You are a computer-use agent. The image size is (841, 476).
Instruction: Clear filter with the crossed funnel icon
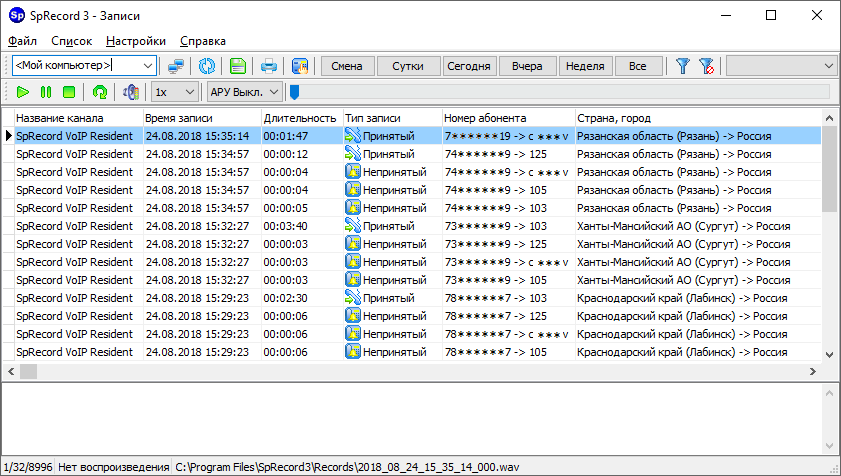click(x=707, y=66)
